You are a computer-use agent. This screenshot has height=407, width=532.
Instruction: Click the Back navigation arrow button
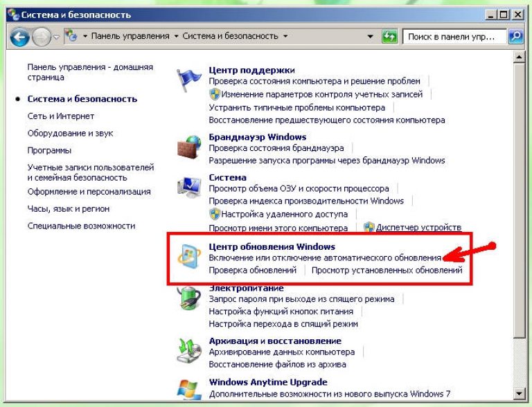(19, 37)
